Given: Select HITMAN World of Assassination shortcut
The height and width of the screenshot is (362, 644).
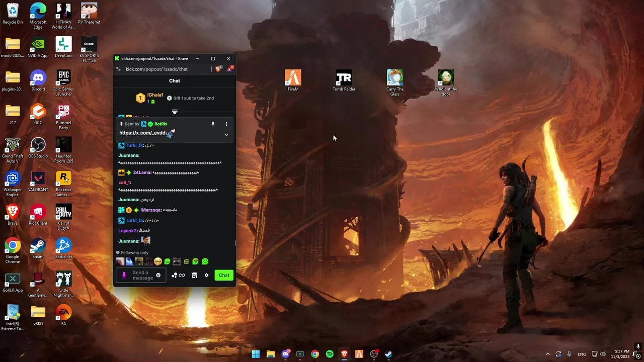Looking at the screenshot, I should pos(63,16).
